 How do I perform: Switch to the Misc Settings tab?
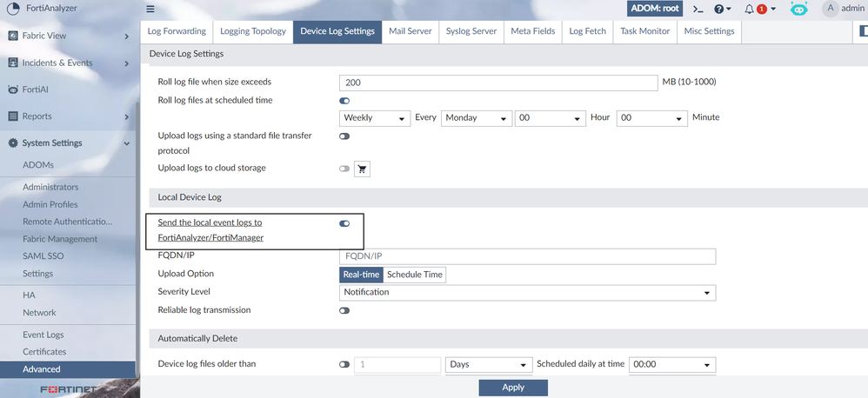click(709, 31)
